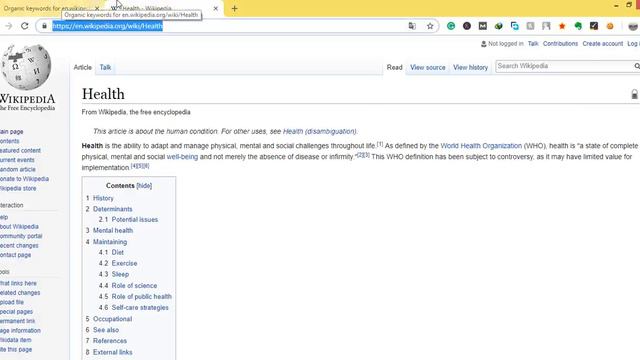This screenshot has width=640, height=360.
Task: Open the View source tab
Action: tap(428, 67)
